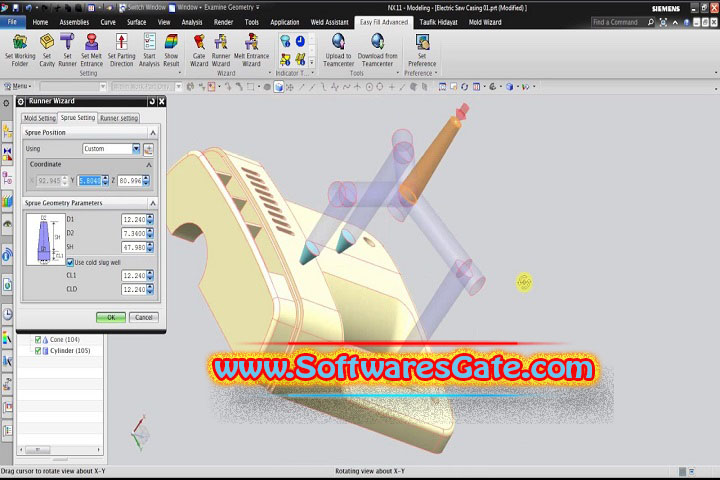
Task: Open Set Working Folder tool
Action: [20, 51]
